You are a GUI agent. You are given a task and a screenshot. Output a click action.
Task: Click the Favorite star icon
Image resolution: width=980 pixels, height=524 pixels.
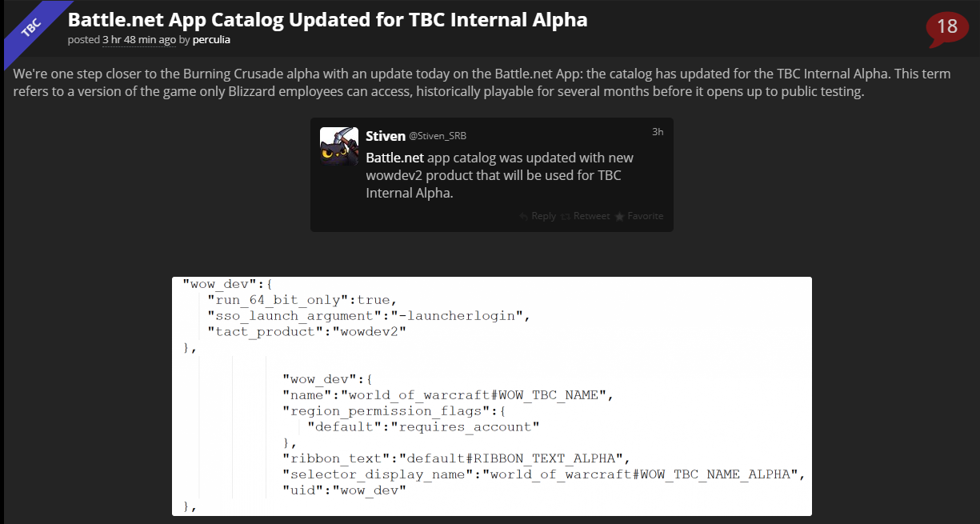pyautogui.click(x=619, y=216)
